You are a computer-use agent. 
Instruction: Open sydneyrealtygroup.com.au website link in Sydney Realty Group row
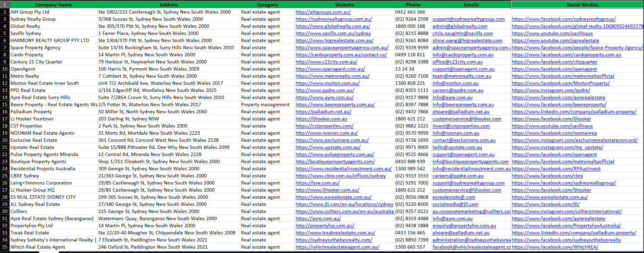[x=334, y=19]
